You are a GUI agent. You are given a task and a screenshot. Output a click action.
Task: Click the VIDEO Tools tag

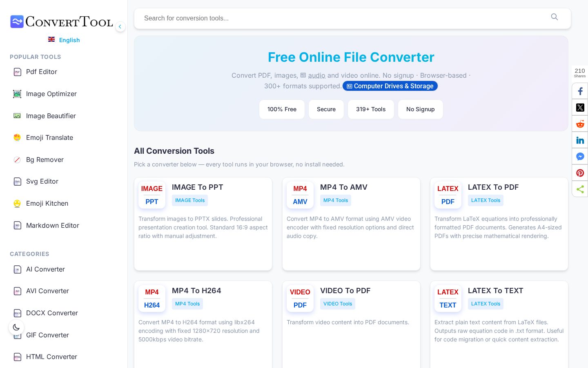click(338, 304)
